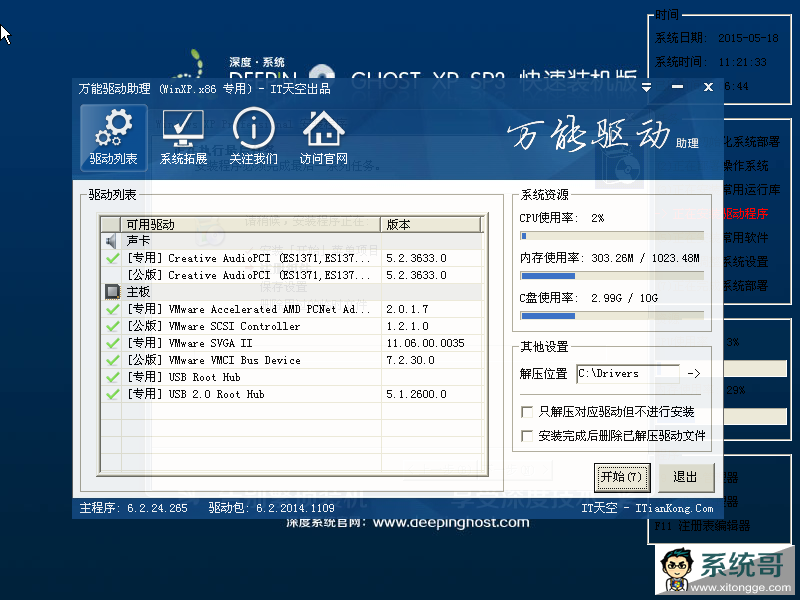Click the 版本 column header

tap(431, 224)
